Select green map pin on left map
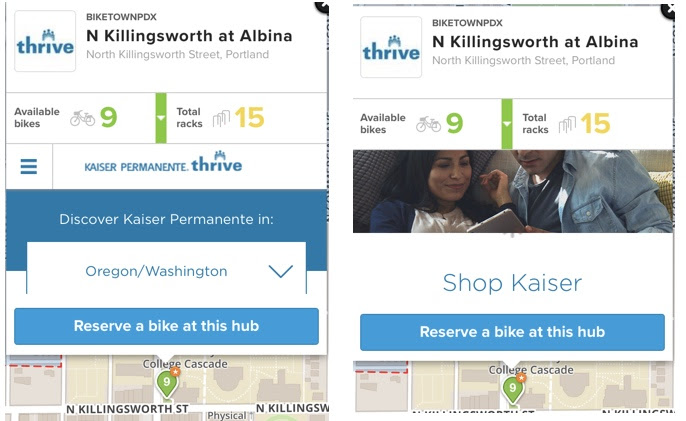 tap(167, 383)
